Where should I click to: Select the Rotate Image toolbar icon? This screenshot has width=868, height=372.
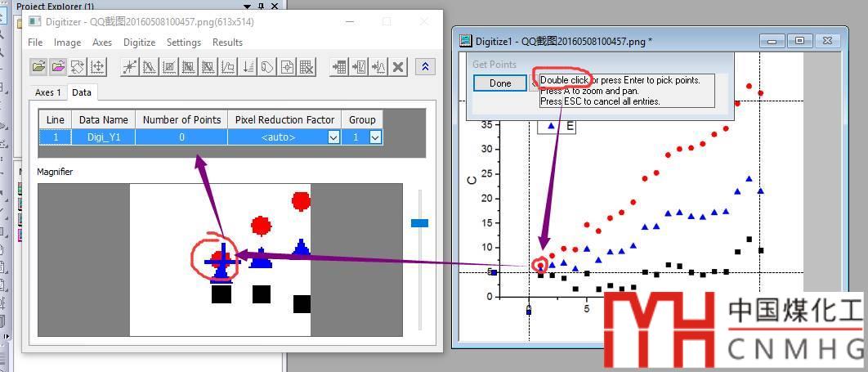pos(78,67)
